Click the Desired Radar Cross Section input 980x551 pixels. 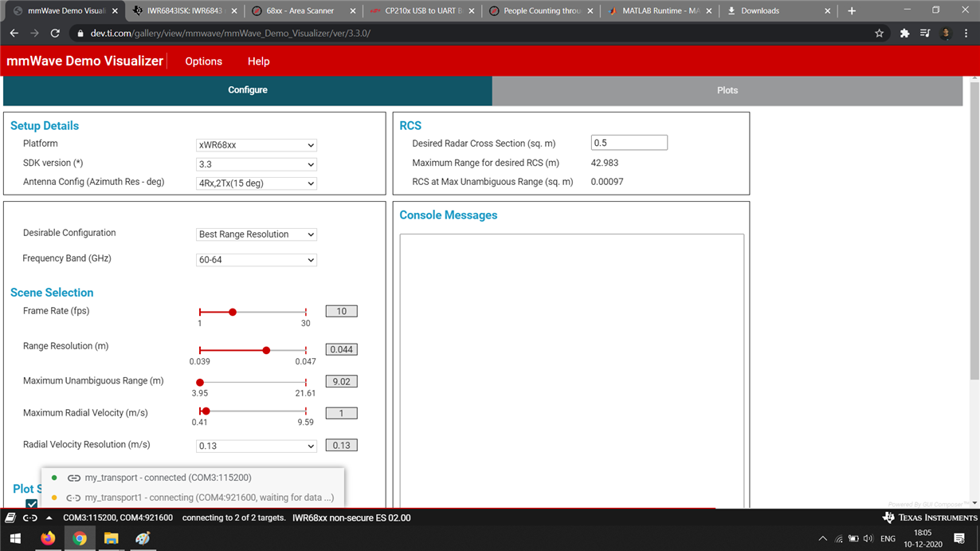pos(629,143)
